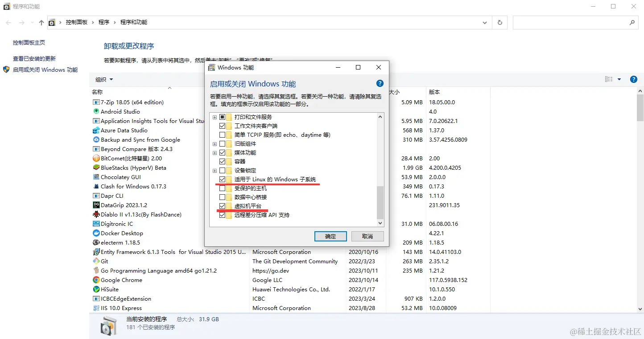This screenshot has height=339, width=644.
Task: Expand 打印和文件服务 tree node
Action: [215, 117]
